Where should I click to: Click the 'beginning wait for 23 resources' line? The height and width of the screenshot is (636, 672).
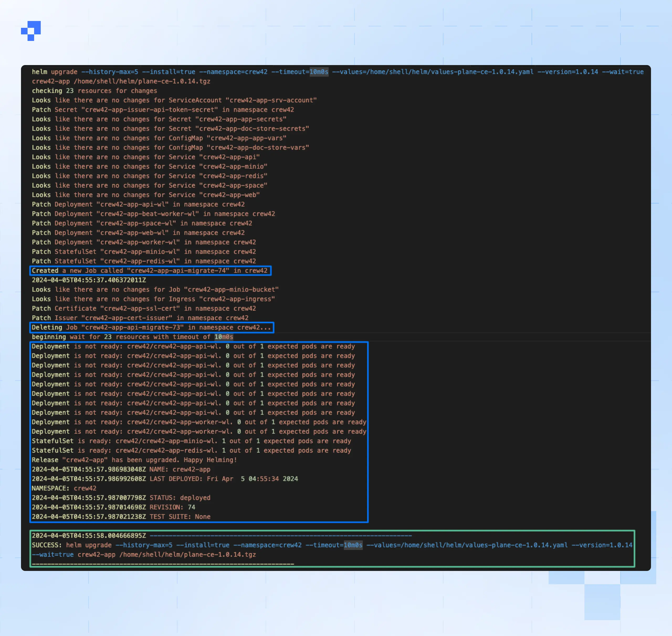[x=132, y=337]
